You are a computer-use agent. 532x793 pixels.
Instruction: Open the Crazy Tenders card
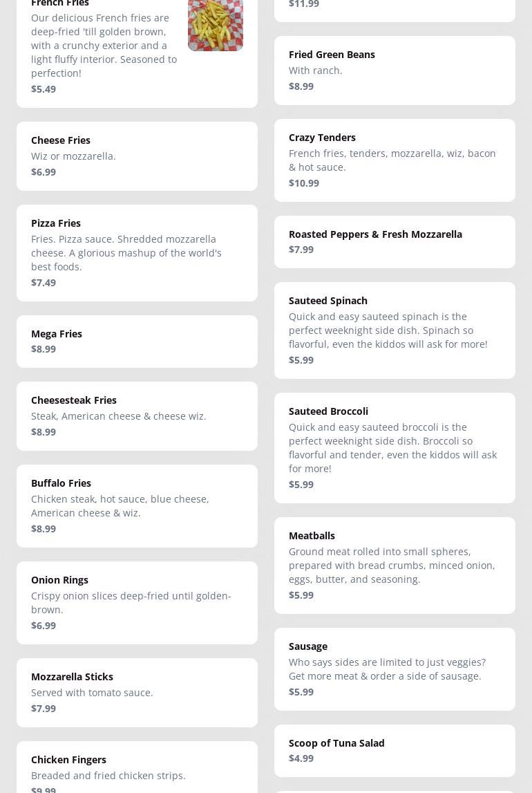pyautogui.click(x=395, y=160)
